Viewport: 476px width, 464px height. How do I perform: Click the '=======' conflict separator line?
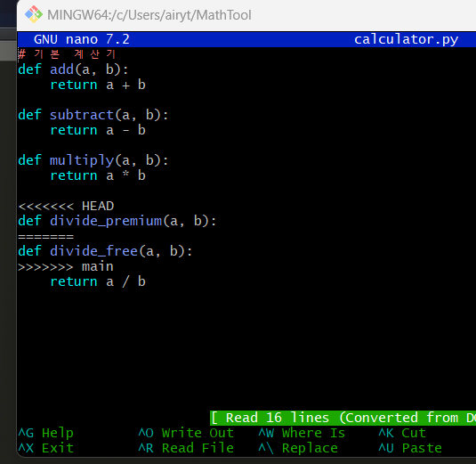tap(46, 236)
